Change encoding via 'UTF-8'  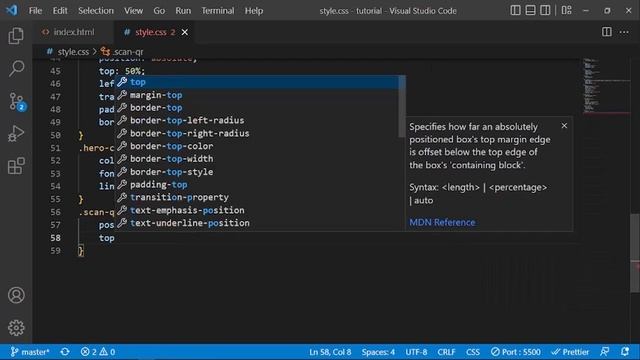coord(416,352)
